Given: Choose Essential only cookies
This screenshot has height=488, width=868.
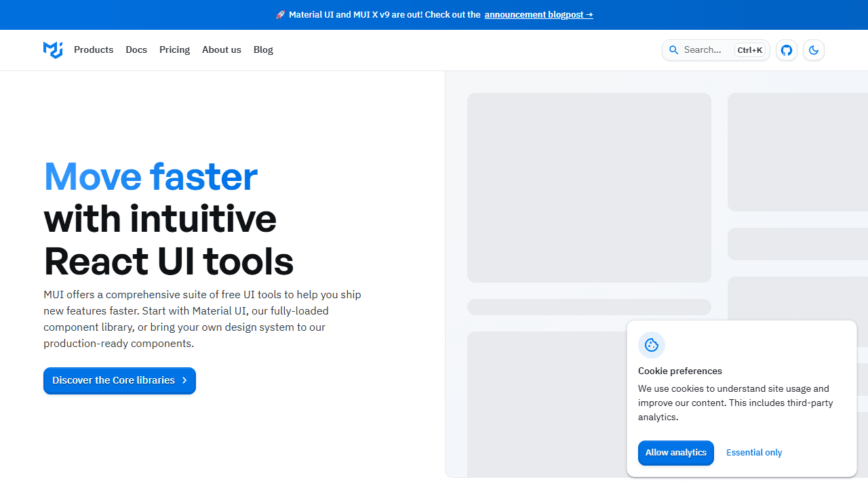Looking at the screenshot, I should [754, 453].
